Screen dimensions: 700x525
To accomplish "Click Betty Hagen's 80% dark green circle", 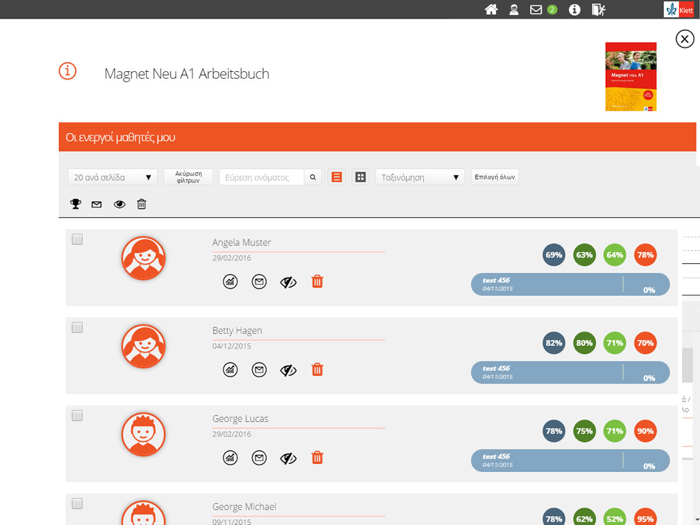I will tap(584, 343).
